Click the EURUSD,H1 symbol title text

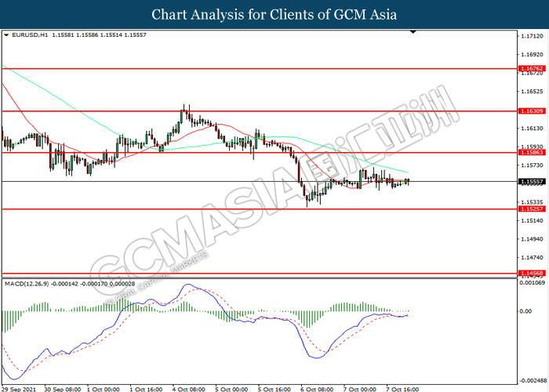coord(30,35)
